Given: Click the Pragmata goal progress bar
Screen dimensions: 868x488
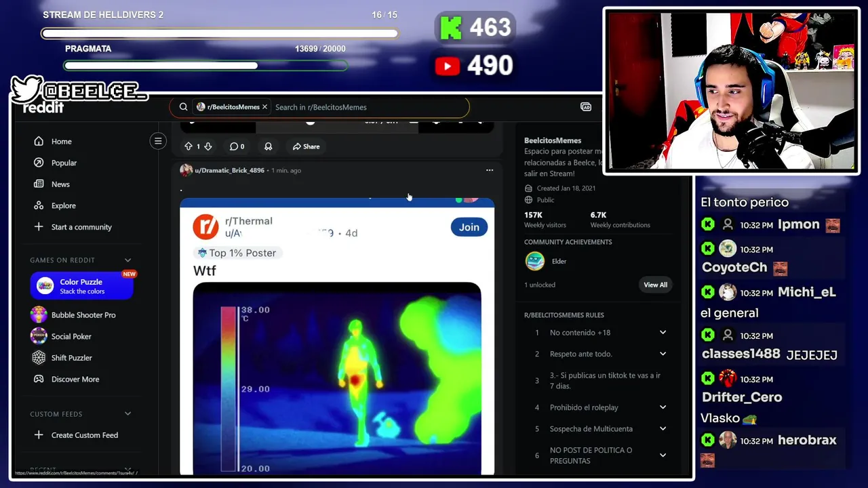Looking at the screenshot, I should (205, 66).
